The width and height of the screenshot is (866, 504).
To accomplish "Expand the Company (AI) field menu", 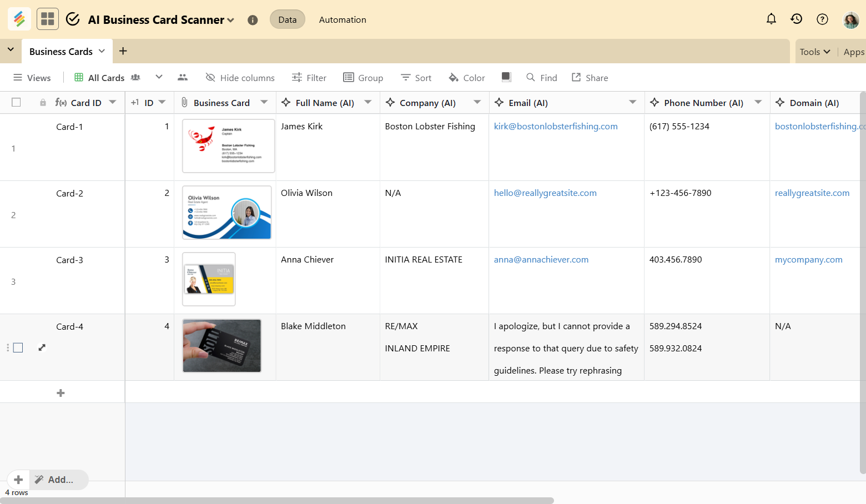I will [477, 103].
